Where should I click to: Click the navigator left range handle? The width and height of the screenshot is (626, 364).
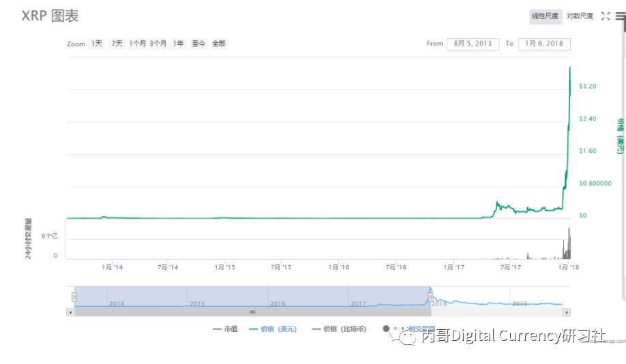74,297
